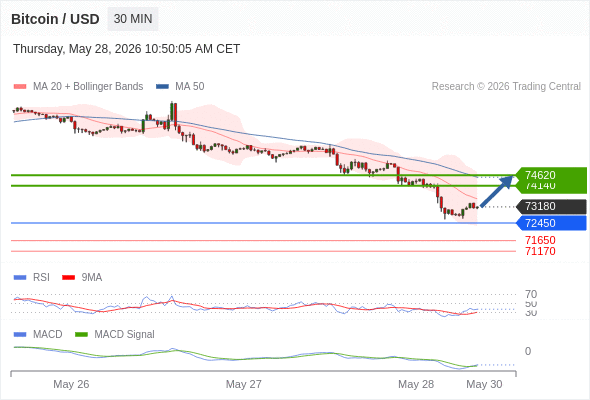Click the green MACD Signal legend marker
Screen dimensions: 590x400
(x=81, y=335)
